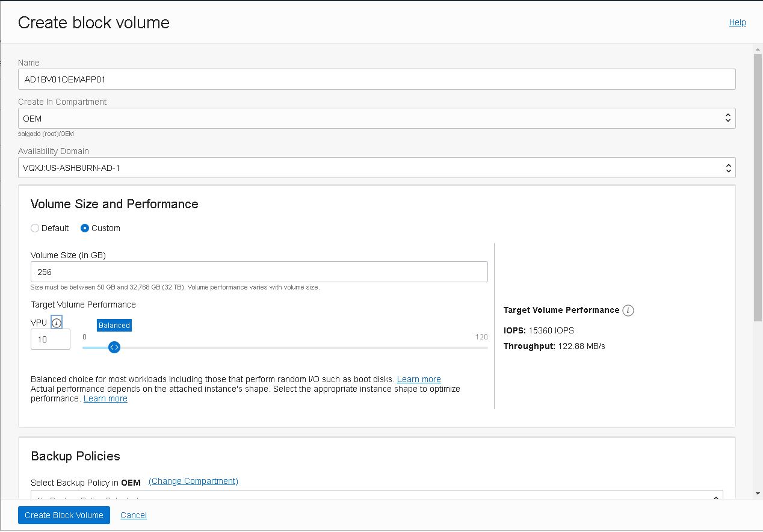763x532 pixels.
Task: Open the Create In Compartment dropdown
Action: [x=377, y=119]
